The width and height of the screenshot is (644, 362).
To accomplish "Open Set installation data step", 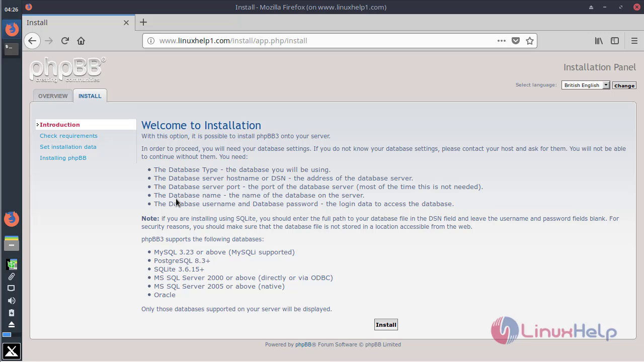I will tap(68, 147).
